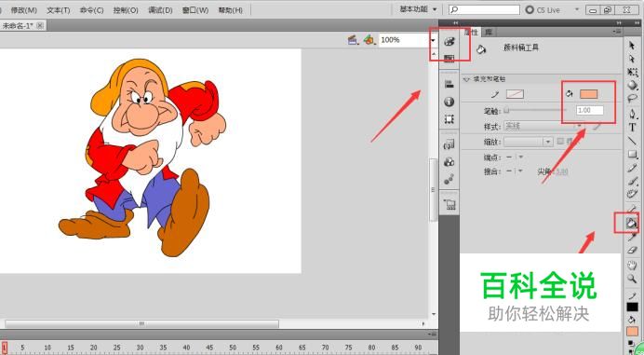Close the 未命名-1 document tab
Image resolution: width=644 pixels, height=355 pixels.
tap(40, 25)
